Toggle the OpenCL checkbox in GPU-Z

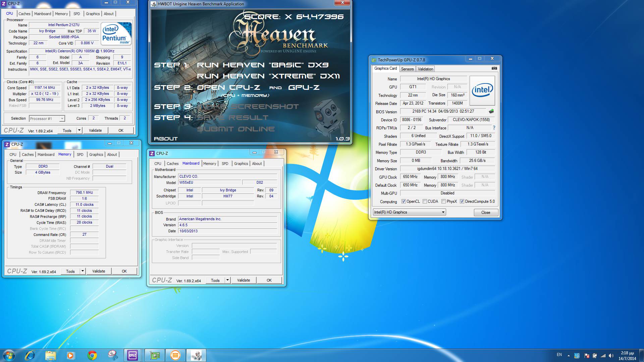(404, 201)
